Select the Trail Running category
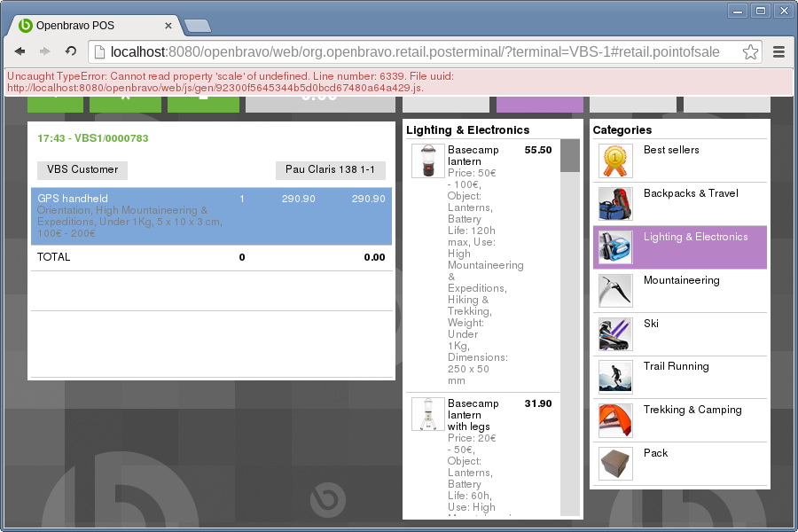This screenshot has height=532, width=798. tap(680, 377)
